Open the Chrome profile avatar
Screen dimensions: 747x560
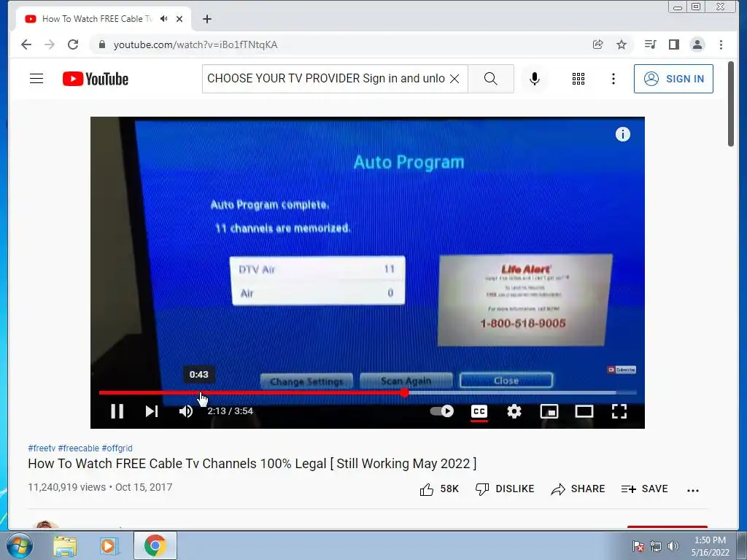click(x=697, y=44)
